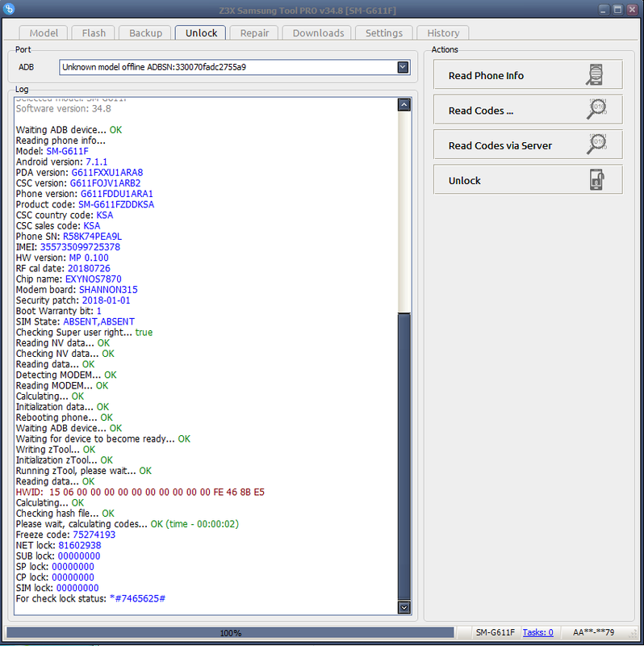Open the Repair tab
The width and height of the screenshot is (644, 646).
254,33
